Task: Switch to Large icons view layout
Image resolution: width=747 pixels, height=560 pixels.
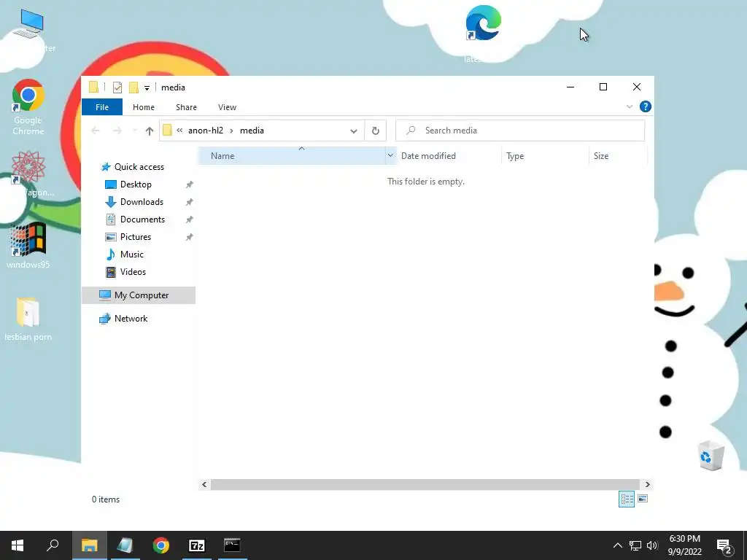Action: pos(643,499)
